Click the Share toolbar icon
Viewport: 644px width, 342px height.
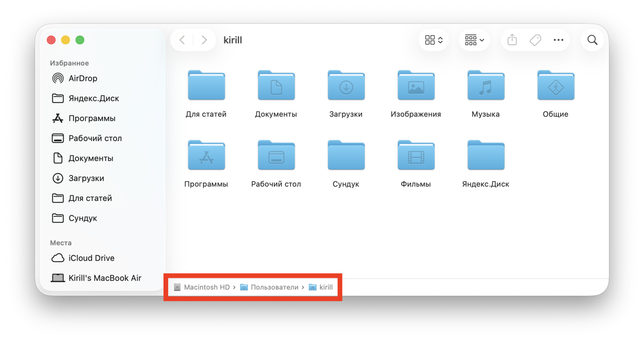pyautogui.click(x=512, y=40)
